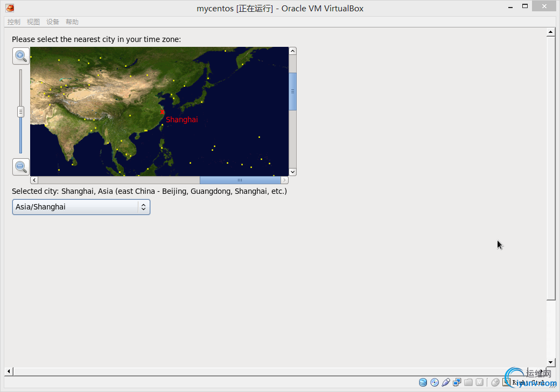Click the CPU virtualization status icon

(x=480, y=382)
